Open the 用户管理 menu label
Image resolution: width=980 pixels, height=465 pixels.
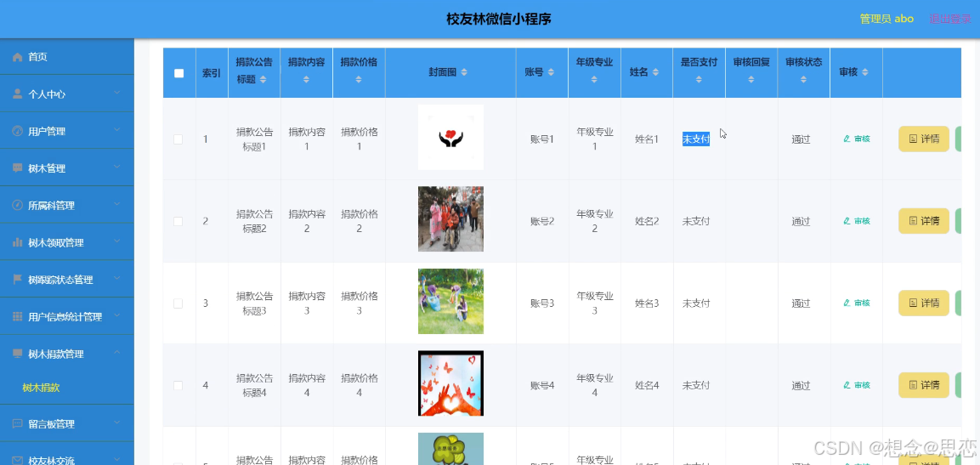[x=47, y=131]
